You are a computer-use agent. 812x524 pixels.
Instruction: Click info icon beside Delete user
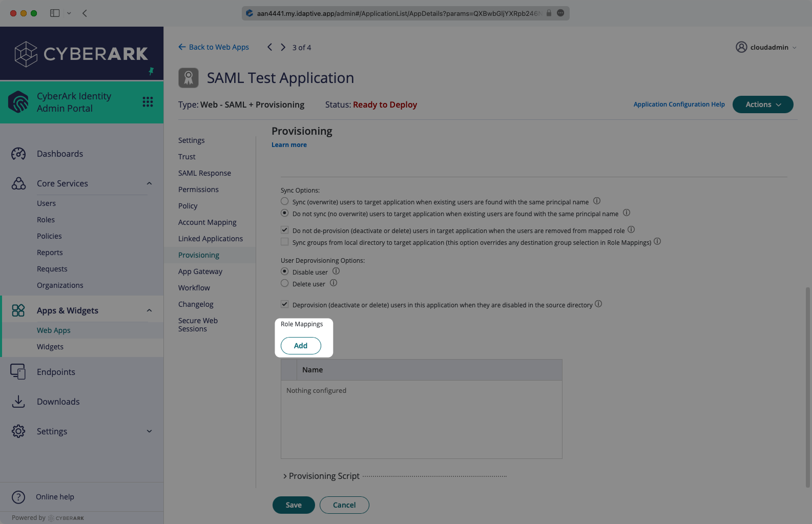point(334,283)
